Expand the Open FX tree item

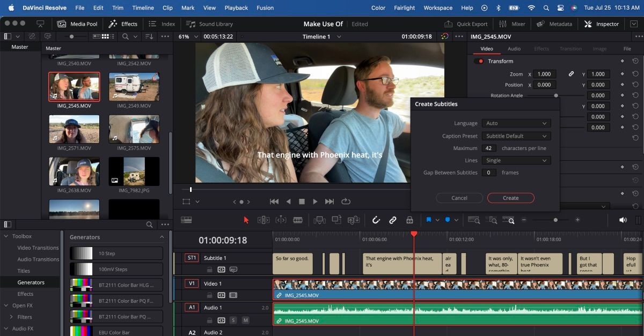tap(6, 305)
